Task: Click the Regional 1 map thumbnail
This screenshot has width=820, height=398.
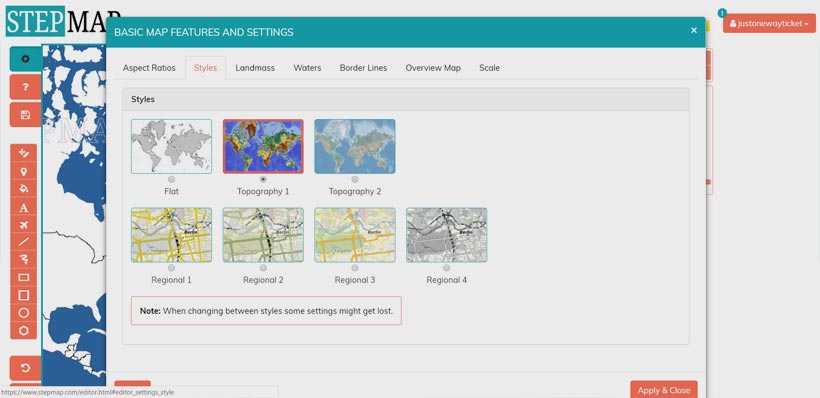Action: click(x=172, y=235)
